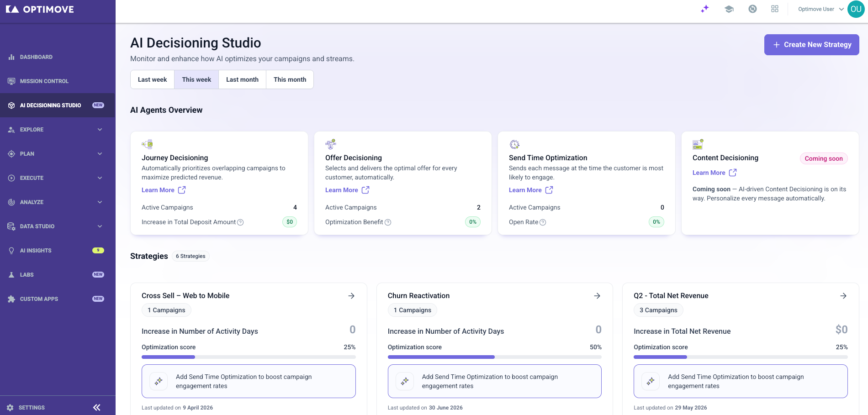
Task: Expand the Analyze menu chevron
Action: (x=100, y=202)
